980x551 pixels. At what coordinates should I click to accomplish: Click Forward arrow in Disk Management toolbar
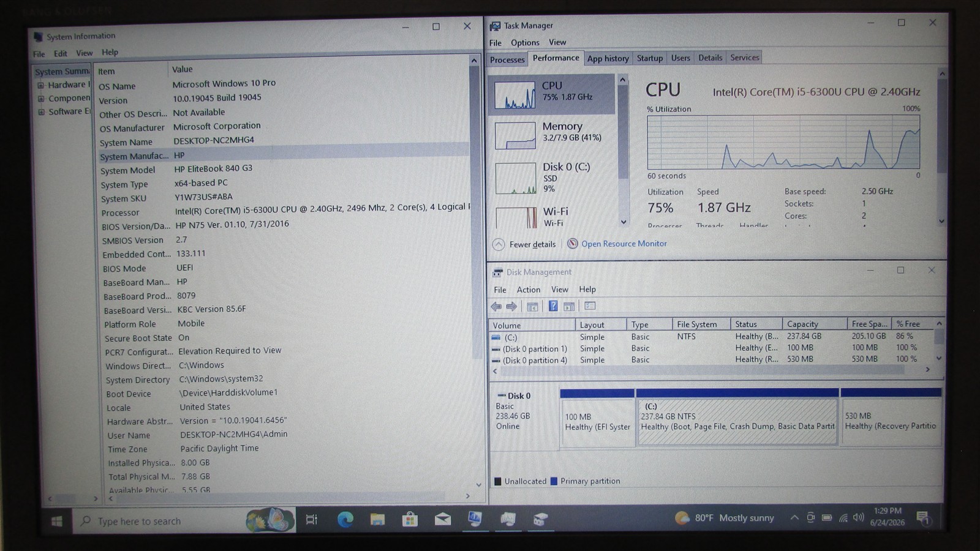pyautogui.click(x=511, y=306)
